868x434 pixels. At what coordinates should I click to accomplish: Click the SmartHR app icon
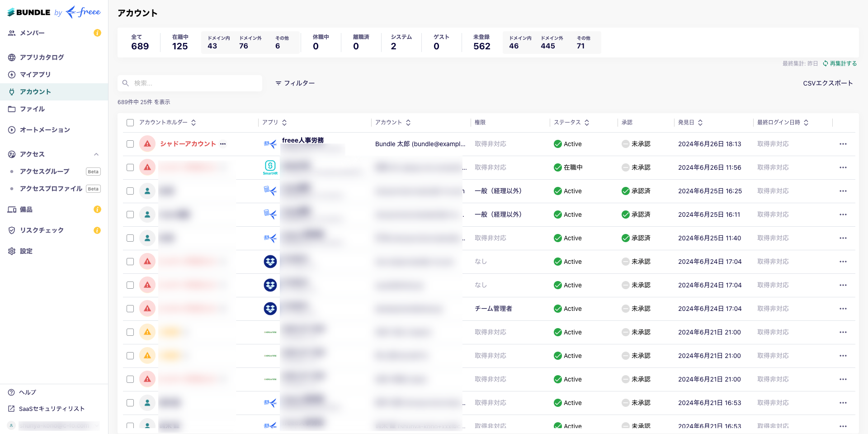tap(270, 167)
